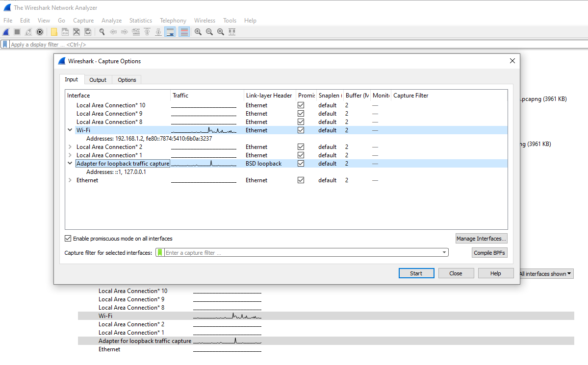Collapse the Wi-Fi interface addresses

tap(70, 130)
